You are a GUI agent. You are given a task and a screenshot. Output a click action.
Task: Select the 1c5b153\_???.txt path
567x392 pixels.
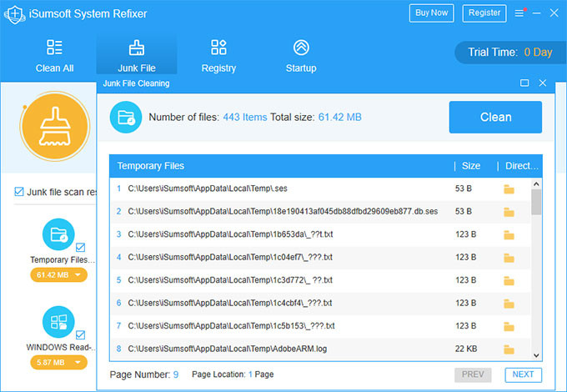[x=231, y=326]
